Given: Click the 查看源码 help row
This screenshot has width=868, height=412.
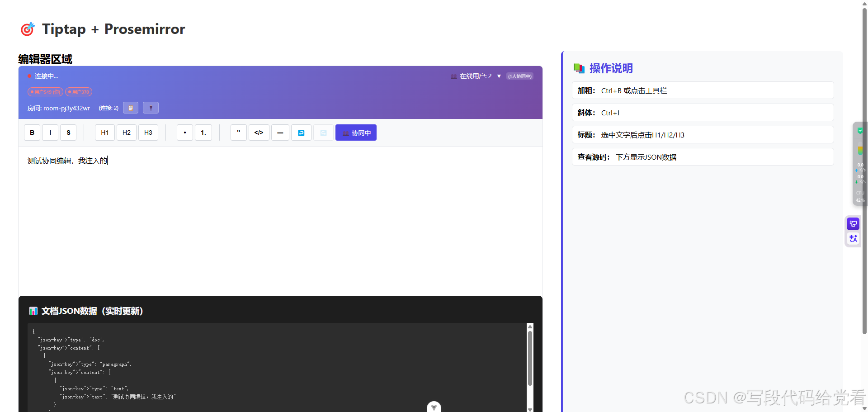Looking at the screenshot, I should 703,157.
